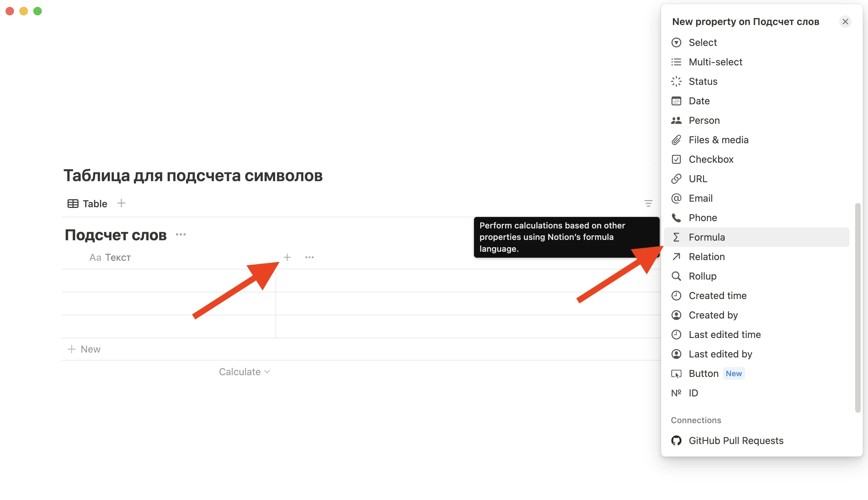Select the Multi-select property type
The height and width of the screenshot is (500, 868).
(715, 62)
